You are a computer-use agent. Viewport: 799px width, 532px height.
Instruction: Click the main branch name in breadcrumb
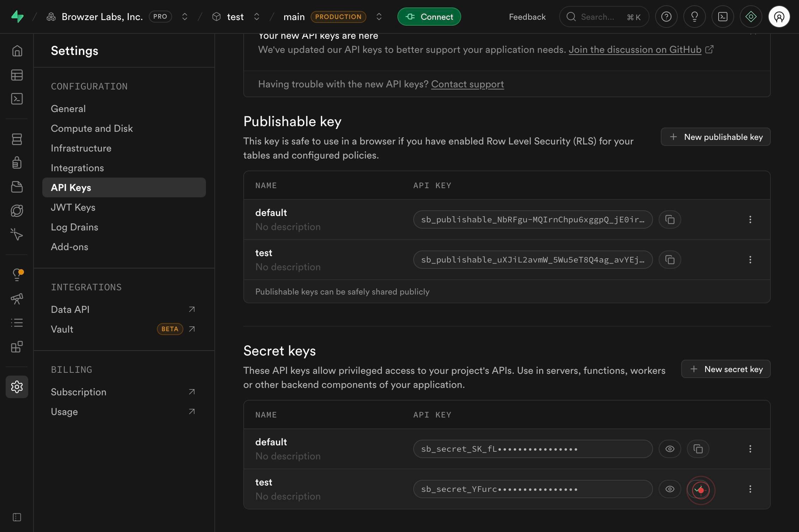pyautogui.click(x=294, y=17)
